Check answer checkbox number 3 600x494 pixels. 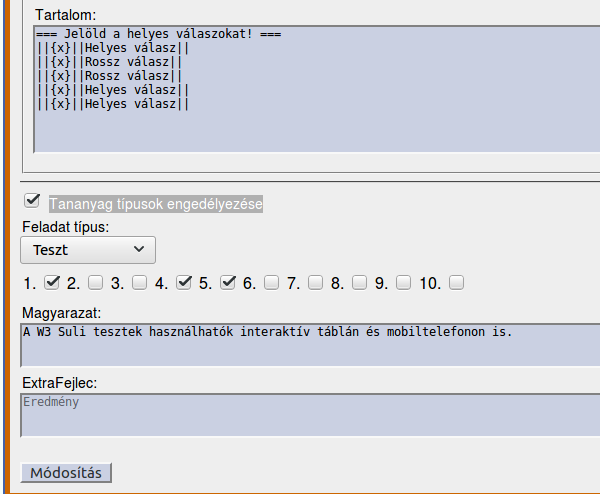pyautogui.click(x=139, y=282)
